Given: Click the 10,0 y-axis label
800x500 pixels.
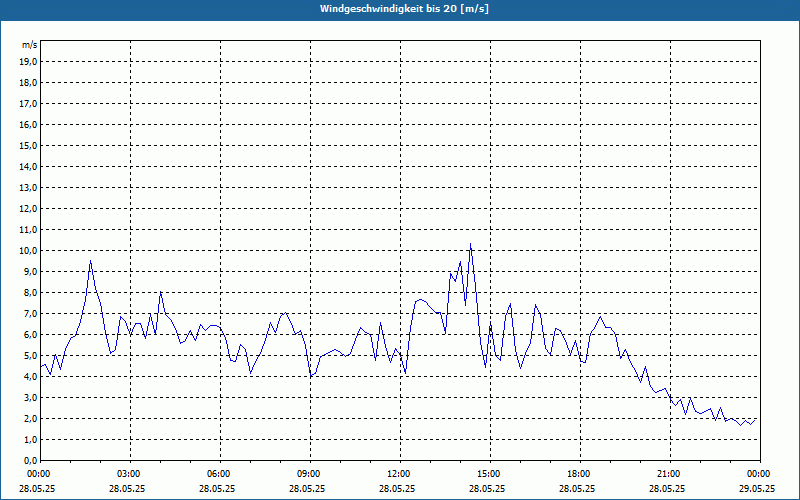Looking at the screenshot, I should click(x=29, y=251).
